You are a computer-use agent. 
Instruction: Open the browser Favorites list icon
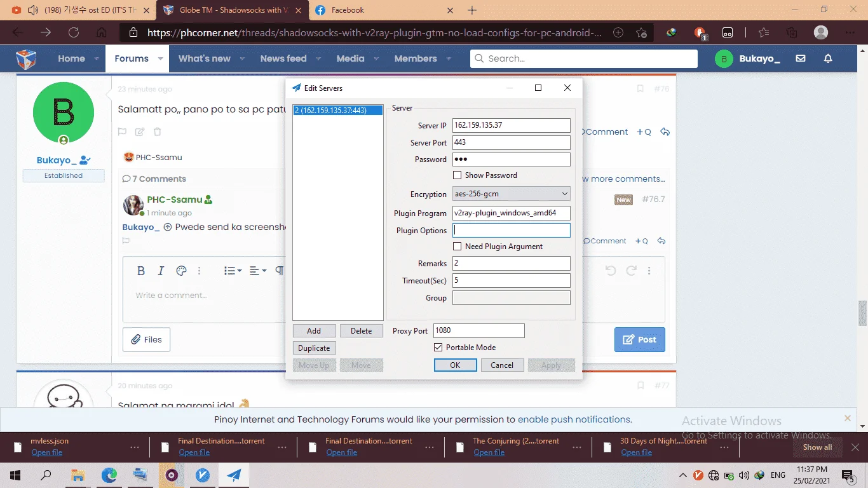(x=763, y=32)
